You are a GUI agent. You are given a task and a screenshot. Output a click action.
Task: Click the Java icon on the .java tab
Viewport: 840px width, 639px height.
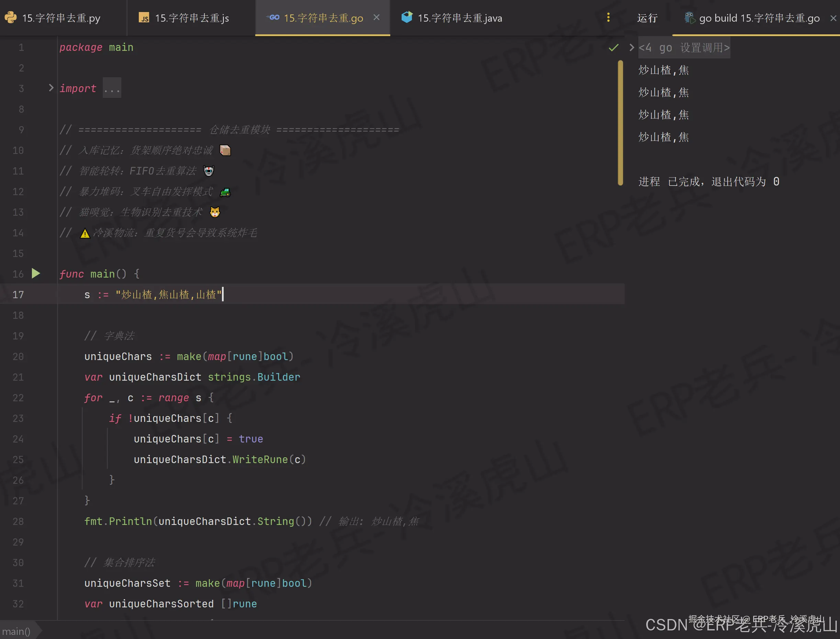pyautogui.click(x=407, y=18)
